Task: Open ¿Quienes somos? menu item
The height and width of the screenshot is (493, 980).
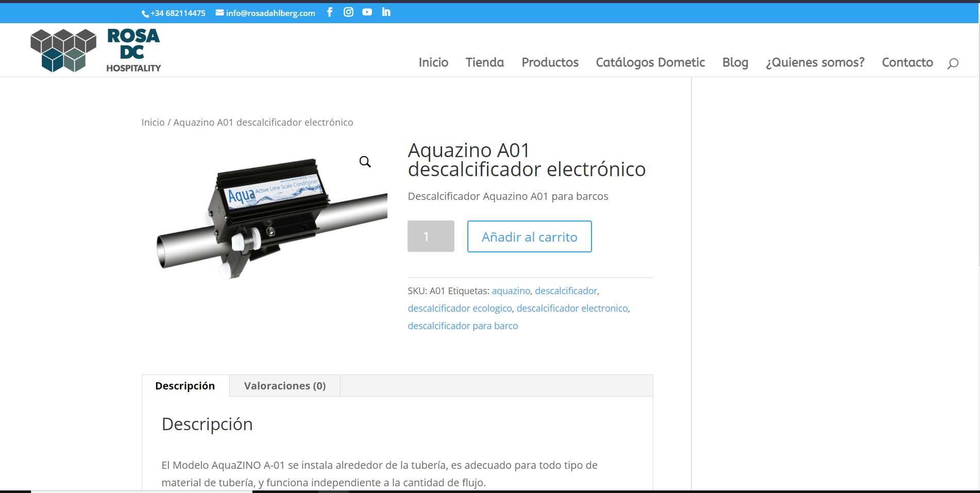Action: [815, 62]
